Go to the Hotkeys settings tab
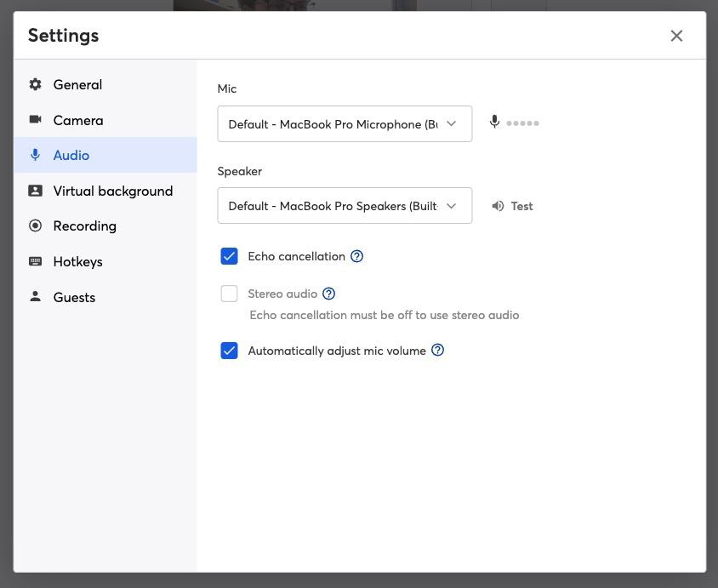Screen dimensions: 718x588 (x=77, y=261)
